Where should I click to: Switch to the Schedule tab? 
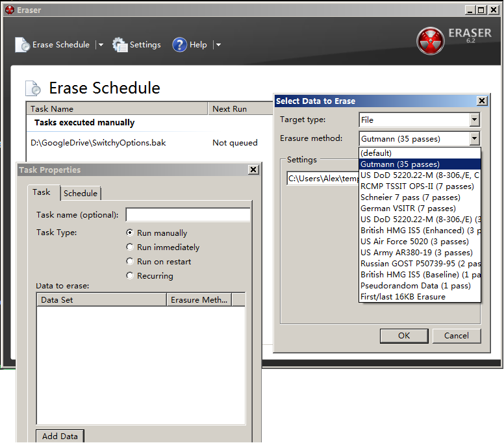coord(81,193)
